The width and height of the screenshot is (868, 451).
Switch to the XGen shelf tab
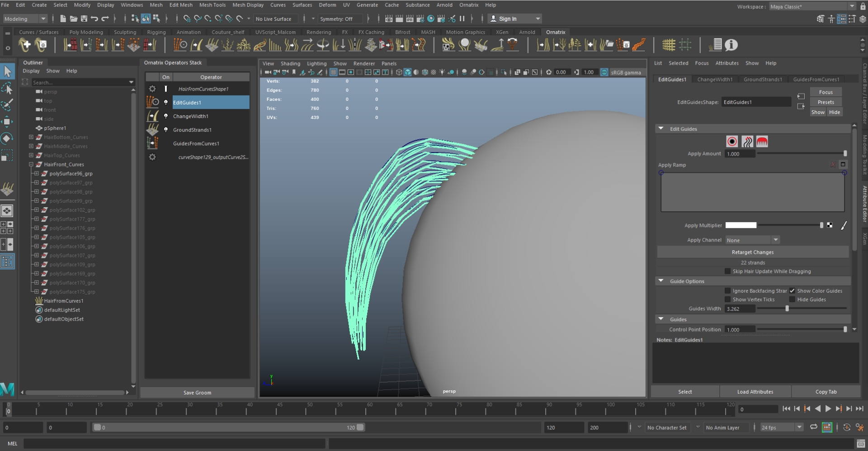(502, 32)
